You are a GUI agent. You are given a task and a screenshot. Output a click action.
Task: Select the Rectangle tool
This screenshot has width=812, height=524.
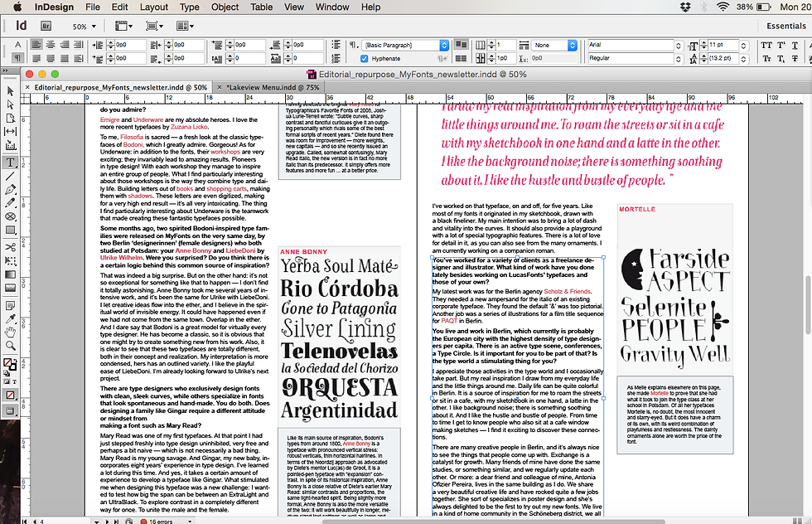coord(10,230)
